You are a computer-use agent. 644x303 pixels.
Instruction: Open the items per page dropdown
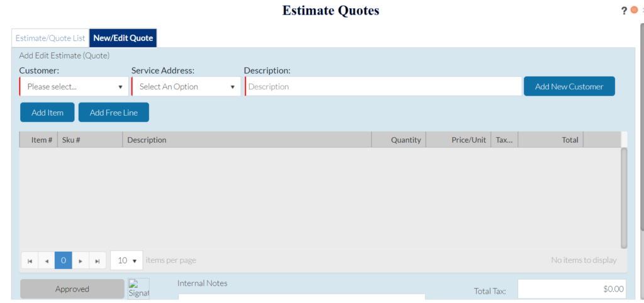coord(126,260)
